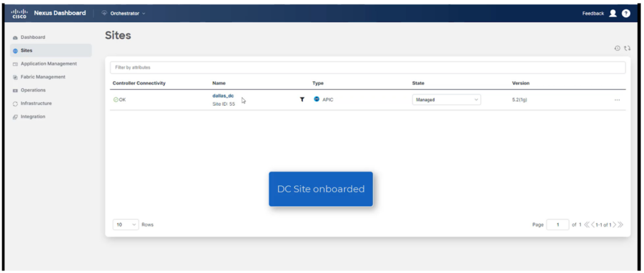The image size is (644, 273).
Task: Click the 5.2(1g) version value
Action: [519, 100]
